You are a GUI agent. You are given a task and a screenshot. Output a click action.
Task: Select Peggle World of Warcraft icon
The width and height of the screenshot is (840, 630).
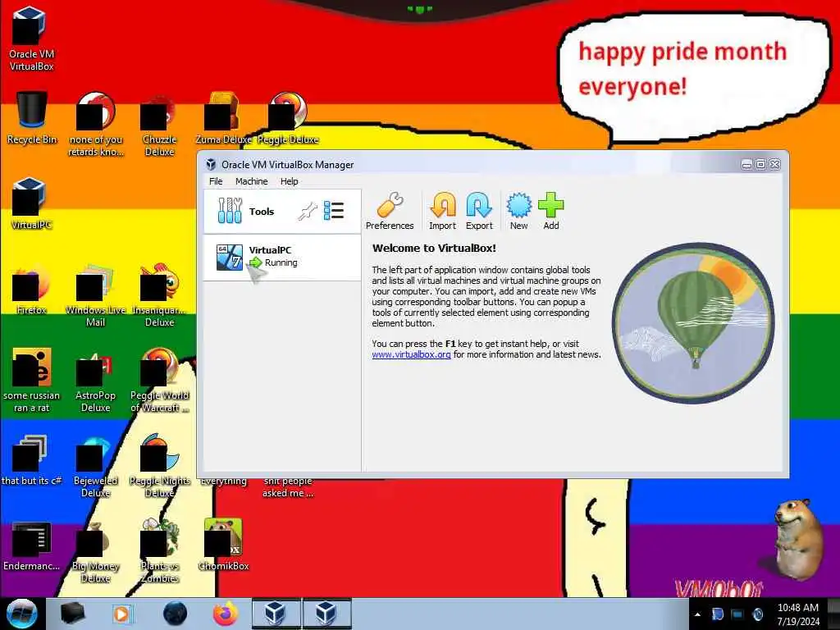click(159, 381)
